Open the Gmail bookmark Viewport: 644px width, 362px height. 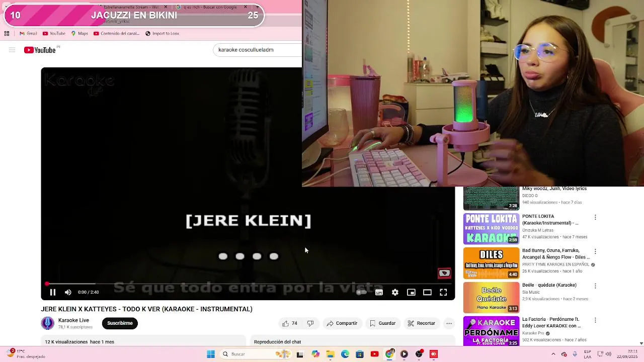click(28, 34)
